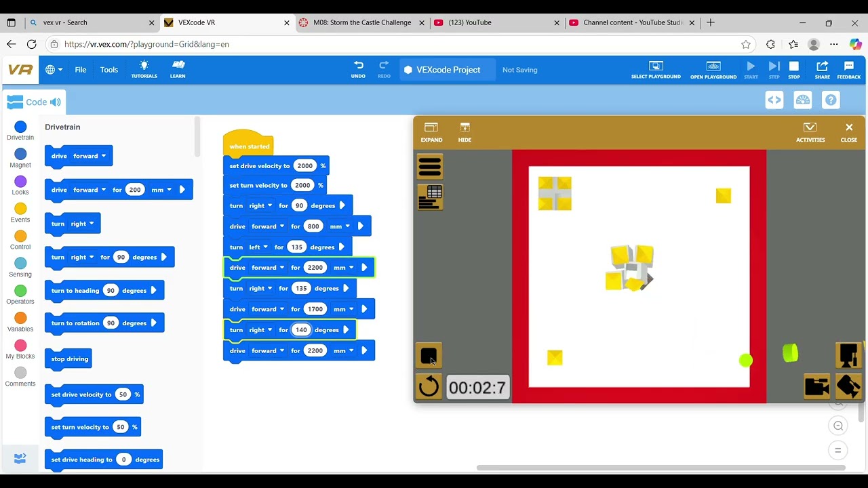Reload the browser page
The height and width of the screenshot is (488, 868).
click(31, 44)
